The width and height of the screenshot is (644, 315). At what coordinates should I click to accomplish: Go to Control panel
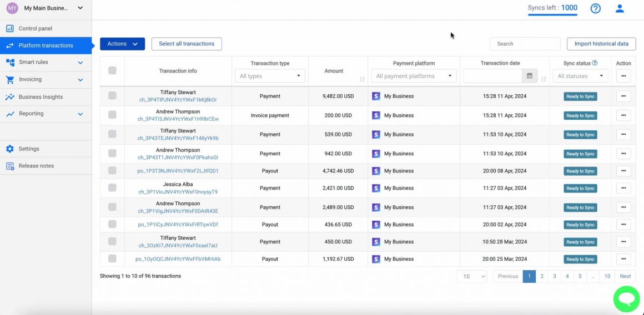46,29
